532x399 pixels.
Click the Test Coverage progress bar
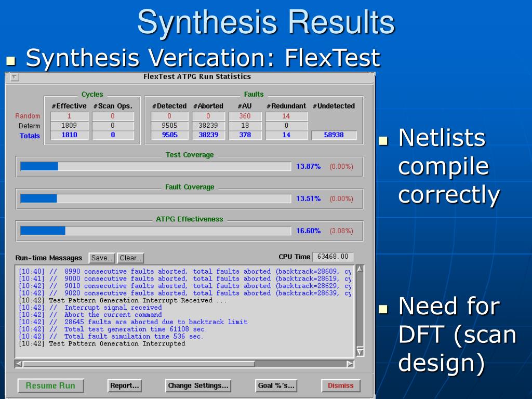pos(156,166)
